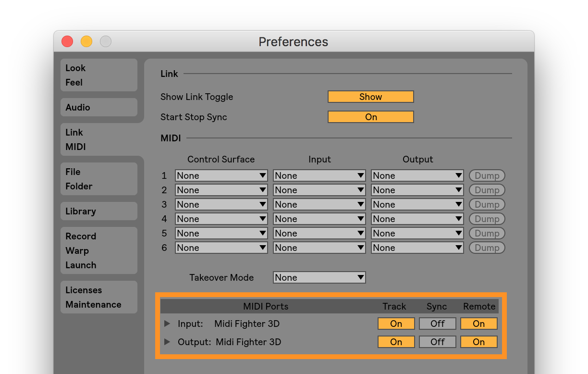Viewport: 588px width, 374px height.
Task: Hide the Link toggle via Show button
Action: 370,96
